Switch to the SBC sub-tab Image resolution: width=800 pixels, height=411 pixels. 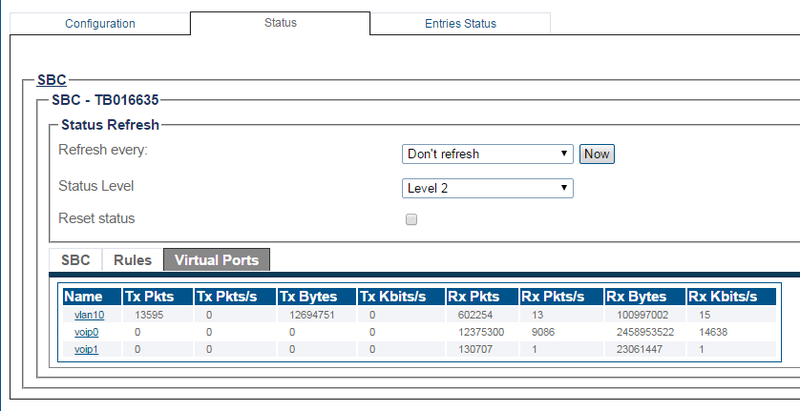[x=76, y=260]
